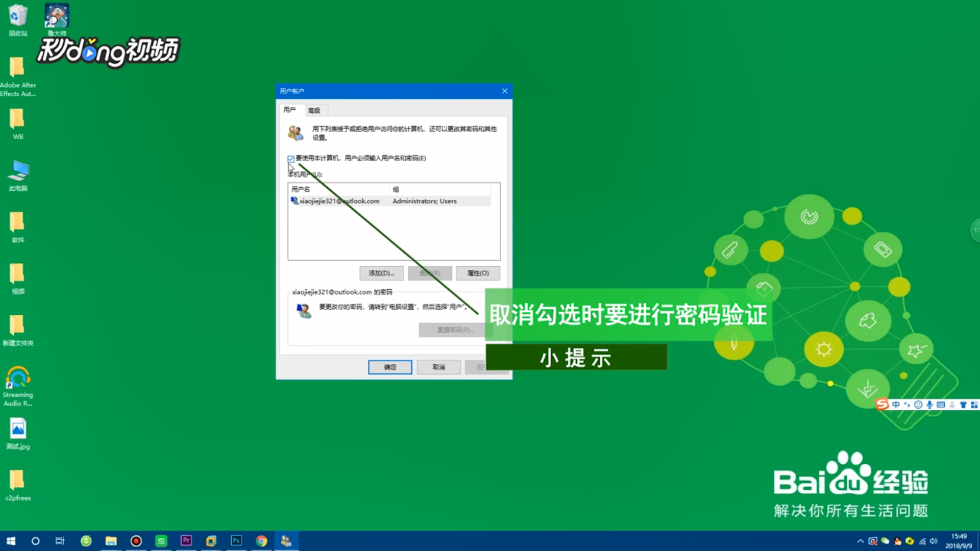The width and height of the screenshot is (980, 551).
Task: Uncheck the require username and password checkbox
Action: [291, 159]
